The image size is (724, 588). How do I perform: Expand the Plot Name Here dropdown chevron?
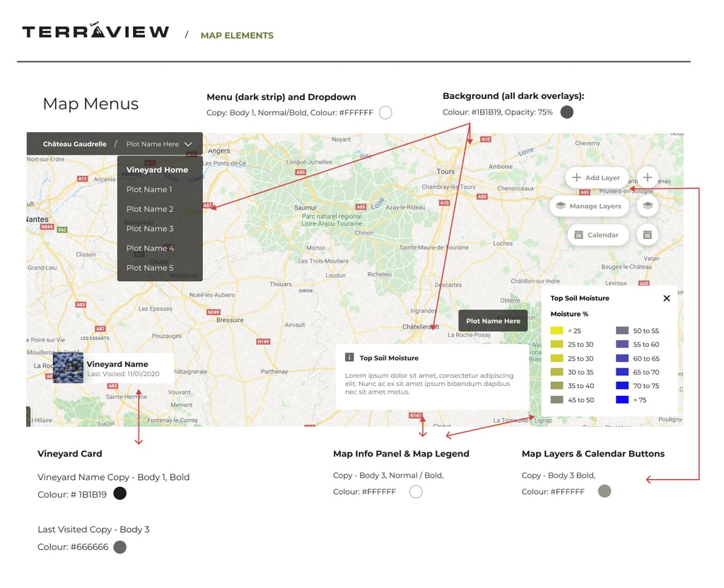click(x=188, y=144)
